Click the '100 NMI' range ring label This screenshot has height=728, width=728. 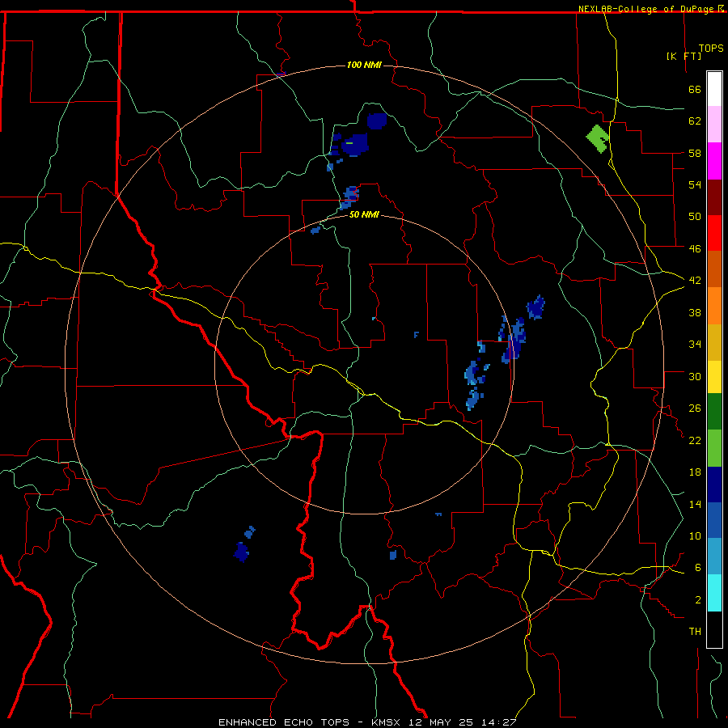364,65
